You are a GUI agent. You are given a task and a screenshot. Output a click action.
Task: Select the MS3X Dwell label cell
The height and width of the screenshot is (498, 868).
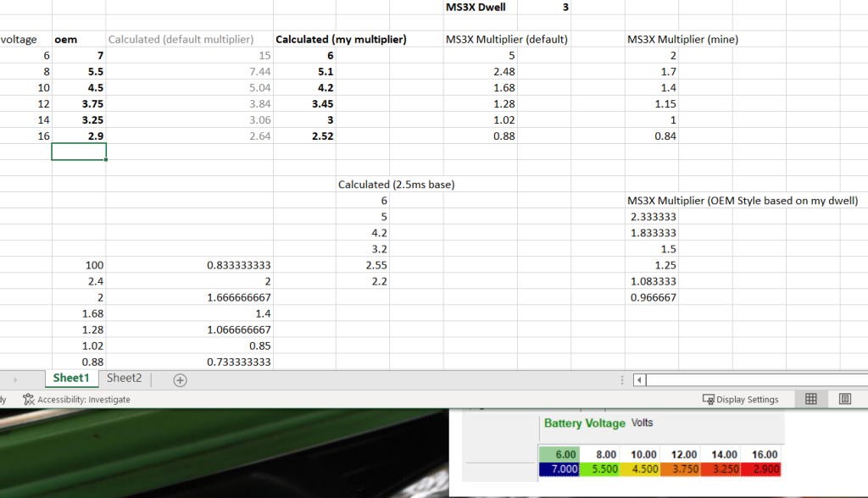point(481,7)
